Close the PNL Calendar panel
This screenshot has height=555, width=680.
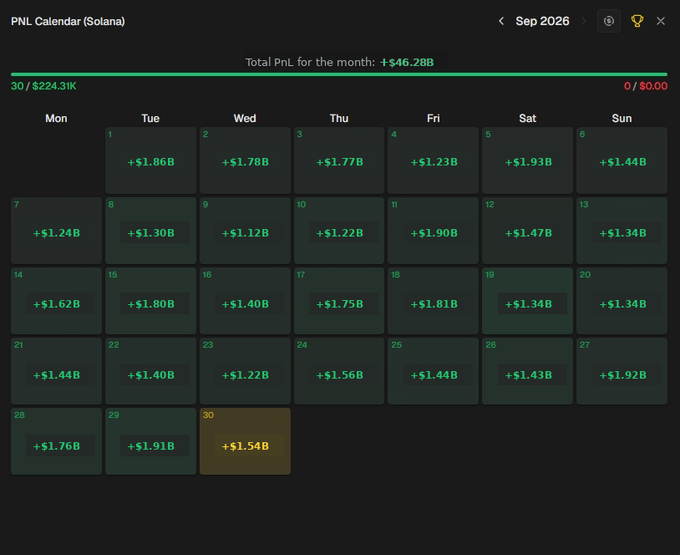click(x=660, y=21)
